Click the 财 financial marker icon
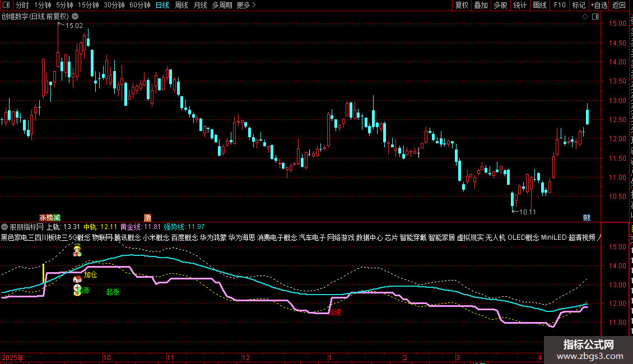Image resolution: width=633 pixels, height=364 pixels. 587,217
